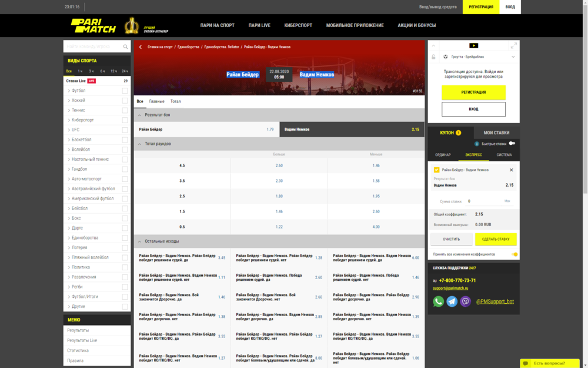The width and height of the screenshot is (588, 368).
Task: Open the Пари на спорт menu
Action: tap(217, 25)
